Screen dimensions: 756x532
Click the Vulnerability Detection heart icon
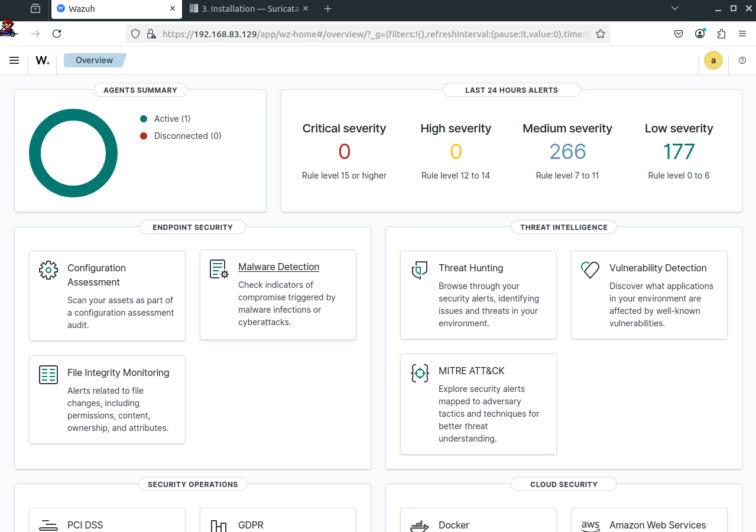pyautogui.click(x=590, y=270)
